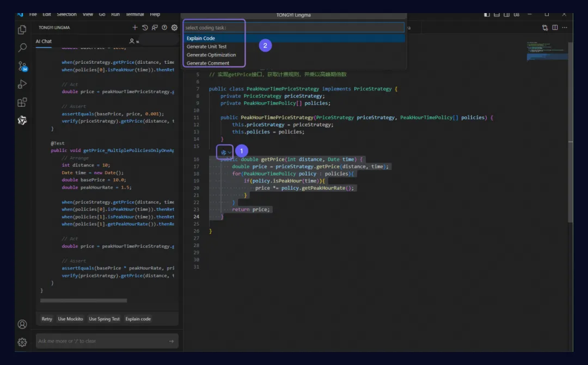The image size is (588, 365).
Task: Split the editor to the right
Action: 555,27
